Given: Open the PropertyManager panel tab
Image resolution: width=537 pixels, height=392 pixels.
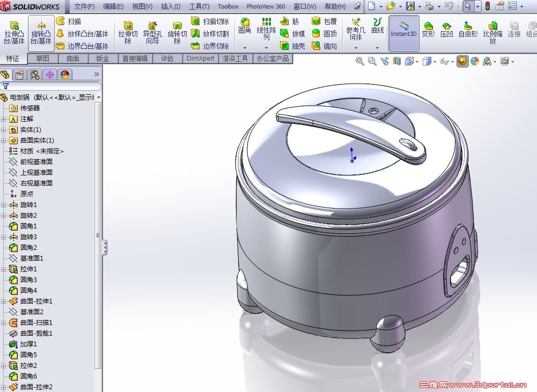Looking at the screenshot, I should (20, 75).
